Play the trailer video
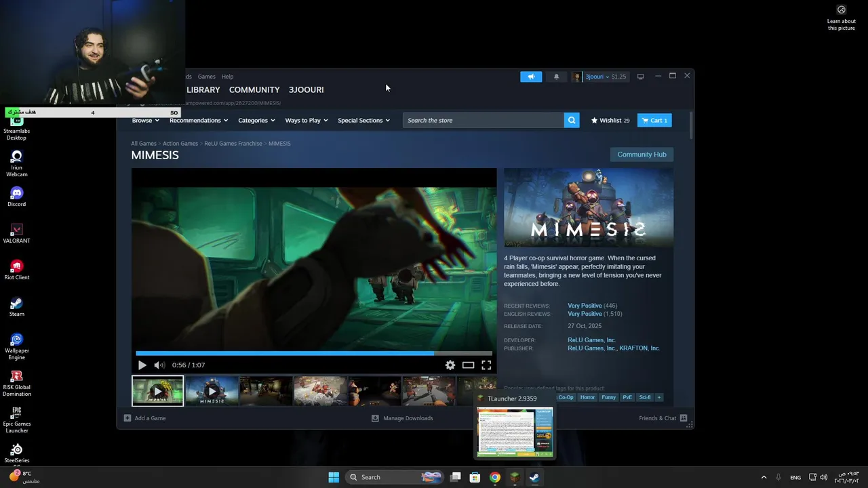This screenshot has width=868, height=488. [142, 365]
